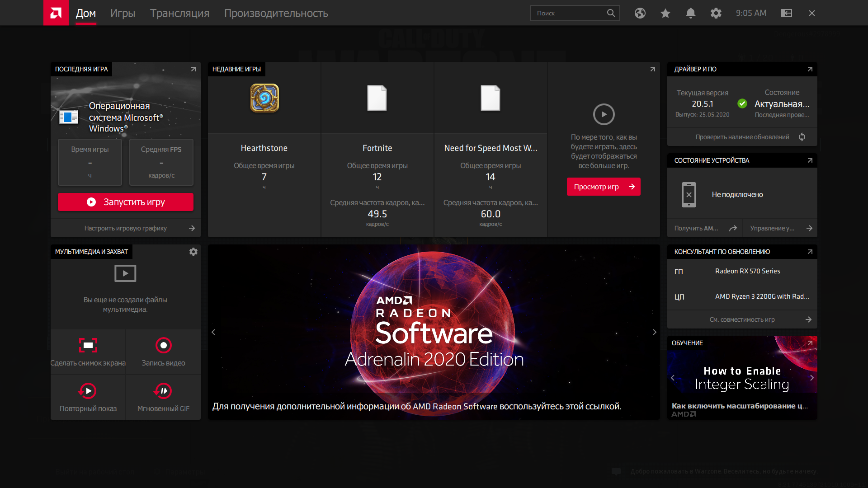Click Проверить наличие обновлений

tap(742, 137)
